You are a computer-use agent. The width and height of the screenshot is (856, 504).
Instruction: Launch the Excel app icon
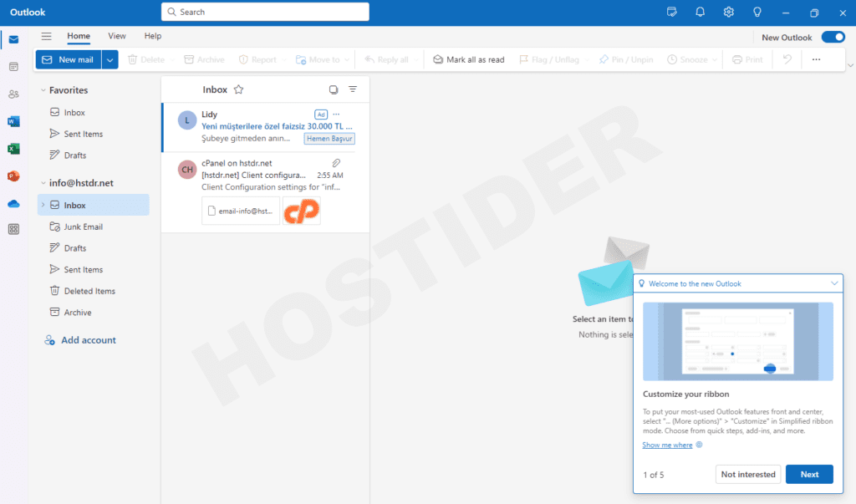[13, 149]
